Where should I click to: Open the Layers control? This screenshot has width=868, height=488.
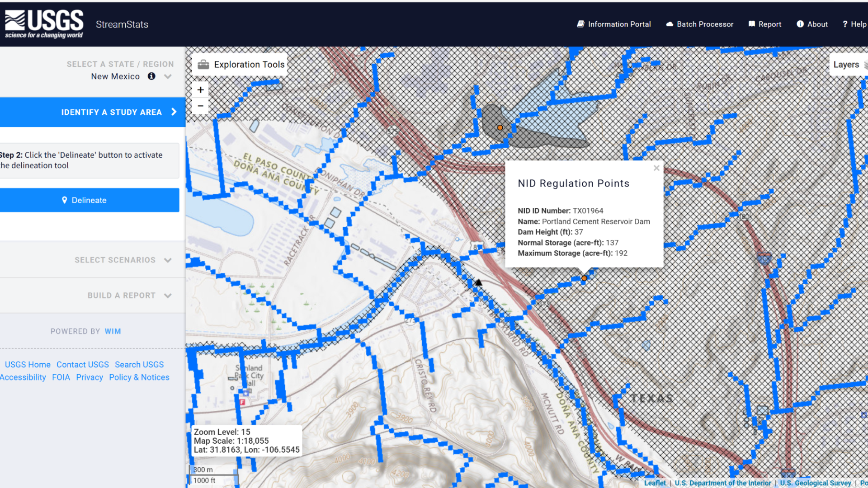[x=848, y=65]
